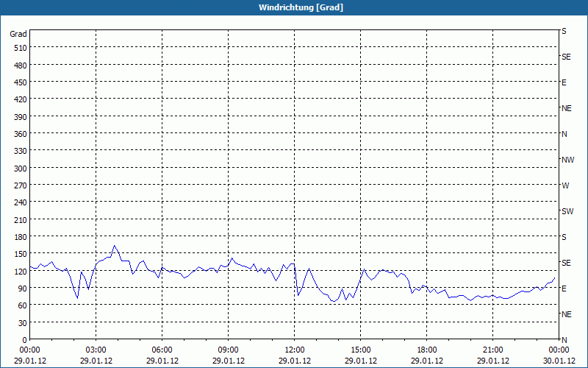Click the W compass label
Image resolution: width=588 pixels, height=368 pixels.
pos(565,185)
